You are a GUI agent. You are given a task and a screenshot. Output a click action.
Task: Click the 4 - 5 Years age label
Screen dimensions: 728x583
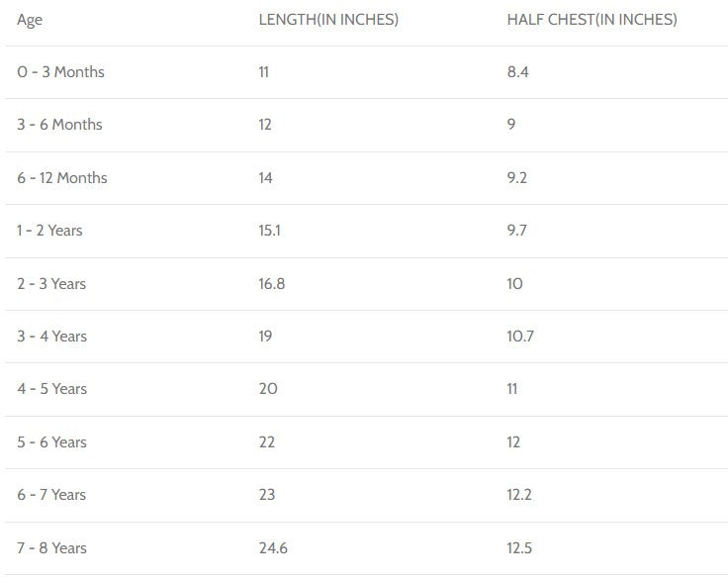[x=51, y=389]
